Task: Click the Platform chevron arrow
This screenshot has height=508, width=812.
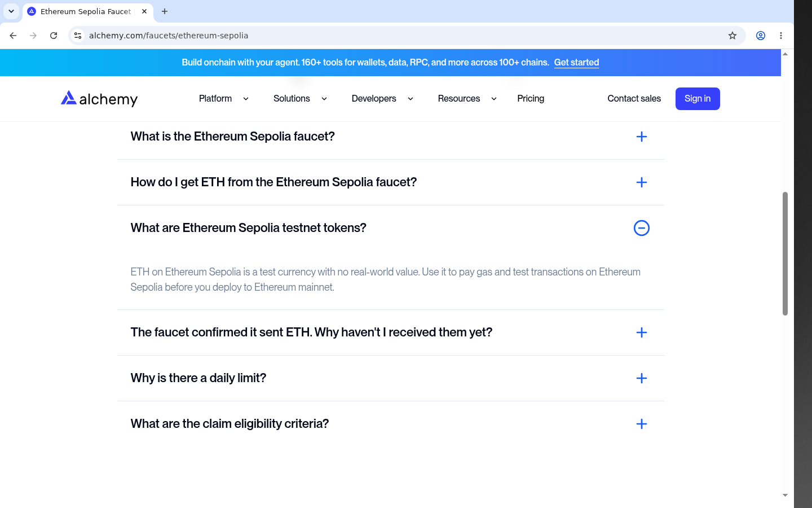Action: click(246, 99)
